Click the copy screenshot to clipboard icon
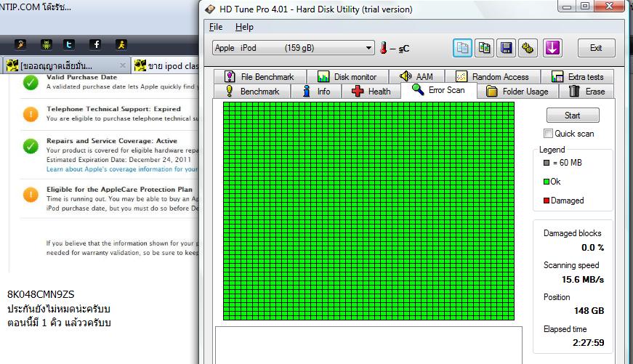The image size is (633, 364). click(484, 48)
